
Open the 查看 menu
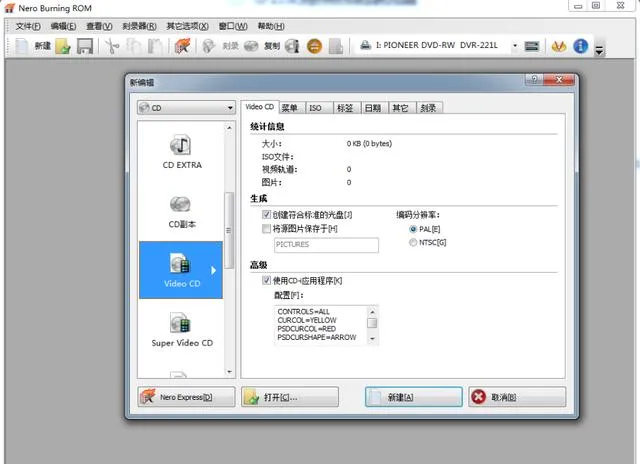(99, 27)
